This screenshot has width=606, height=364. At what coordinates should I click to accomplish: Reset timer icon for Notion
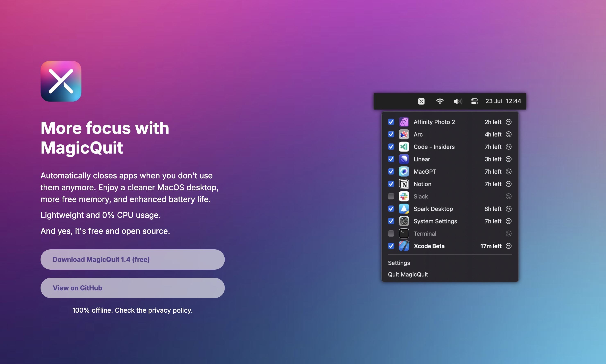pyautogui.click(x=509, y=184)
